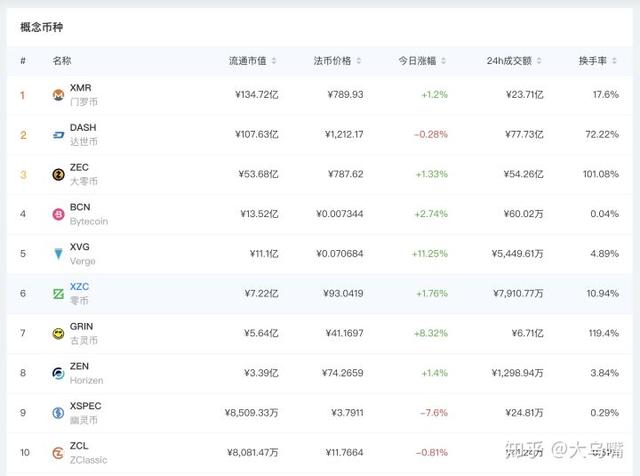The image size is (640, 476).
Task: Click the ZCL ZClassic coin icon
Action: [58, 453]
